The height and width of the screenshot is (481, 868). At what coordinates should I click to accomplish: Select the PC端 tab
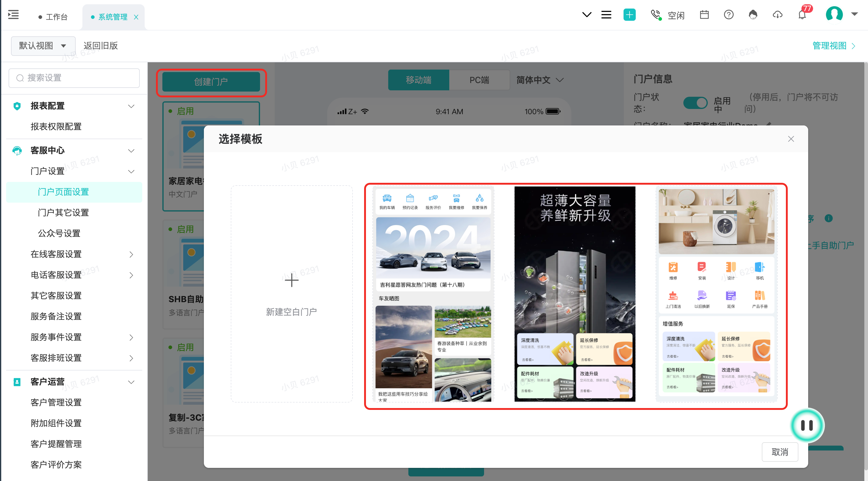(479, 80)
